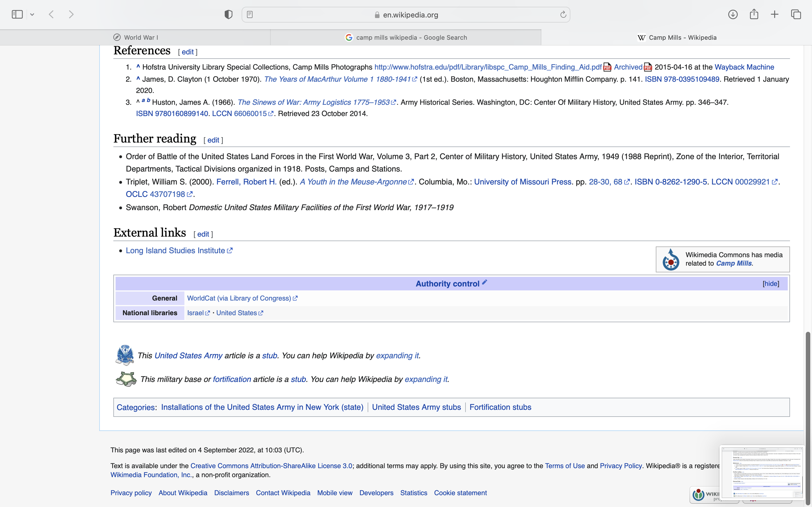Open the downloads icon in toolbar
Screen dimensions: 812x507
tap(732, 14)
